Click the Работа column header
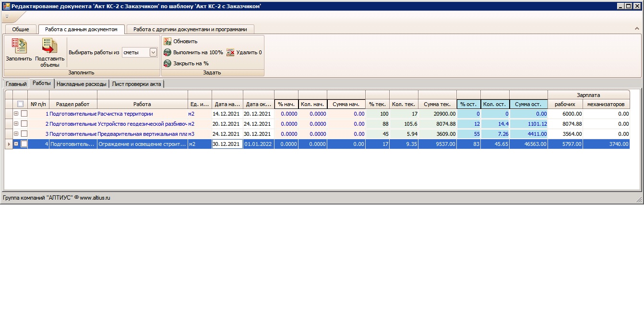The width and height of the screenshot is (644, 311). point(142,104)
